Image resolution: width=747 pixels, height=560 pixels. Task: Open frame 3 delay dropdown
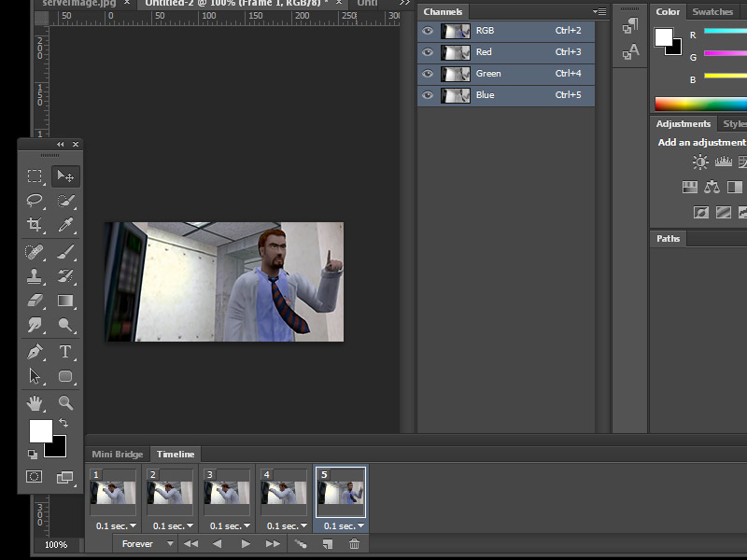[x=230, y=526]
